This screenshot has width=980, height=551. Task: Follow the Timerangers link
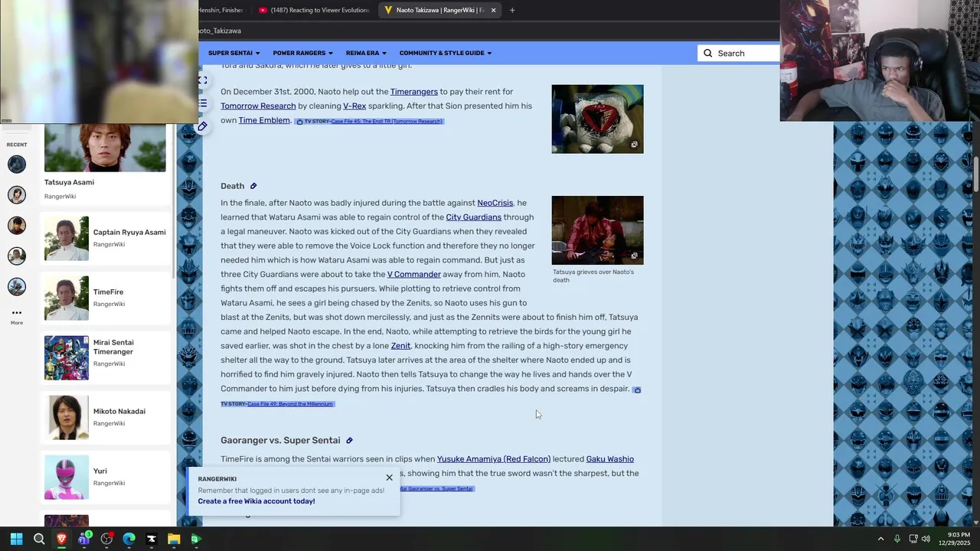pos(414,92)
